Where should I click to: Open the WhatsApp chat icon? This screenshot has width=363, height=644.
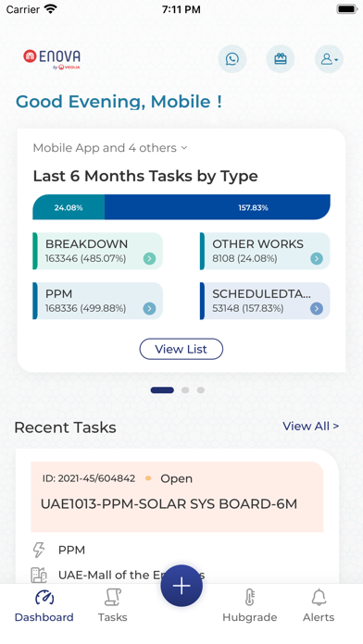tap(232, 59)
